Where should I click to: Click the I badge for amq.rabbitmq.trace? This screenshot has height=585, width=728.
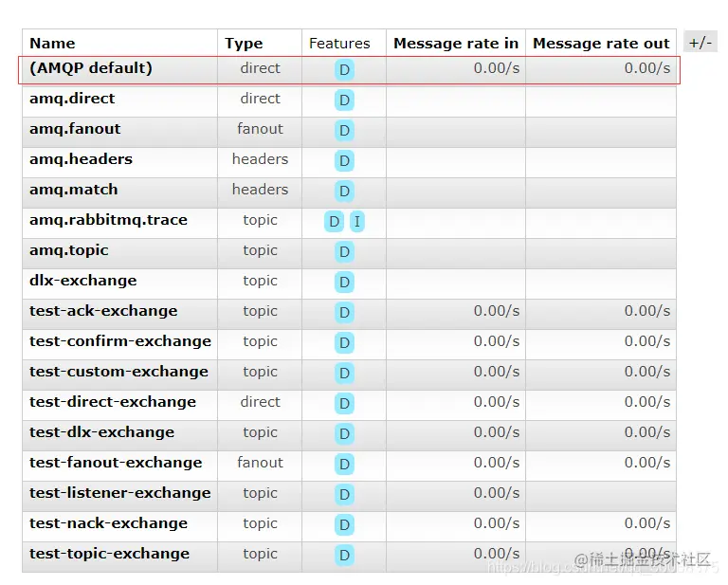pyautogui.click(x=357, y=222)
